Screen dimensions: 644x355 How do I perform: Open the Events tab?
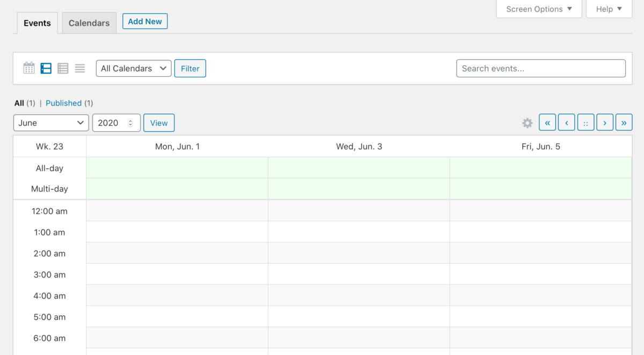pyautogui.click(x=37, y=23)
